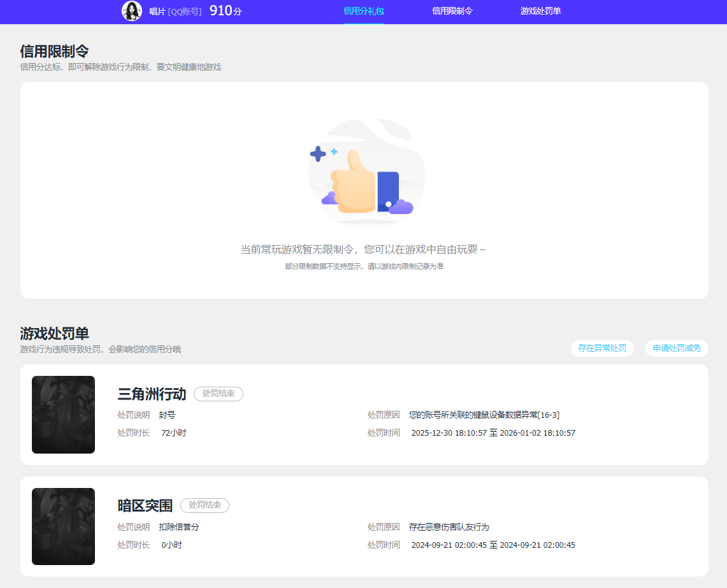Click the user avatar in header
Image resolution: width=727 pixels, height=588 pixels.
(132, 11)
